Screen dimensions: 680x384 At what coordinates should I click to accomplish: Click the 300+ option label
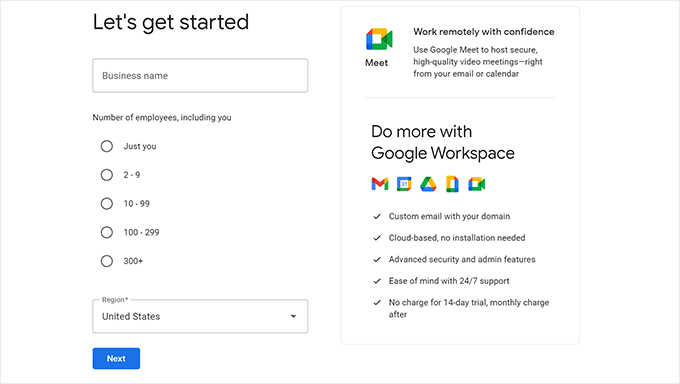coord(133,261)
